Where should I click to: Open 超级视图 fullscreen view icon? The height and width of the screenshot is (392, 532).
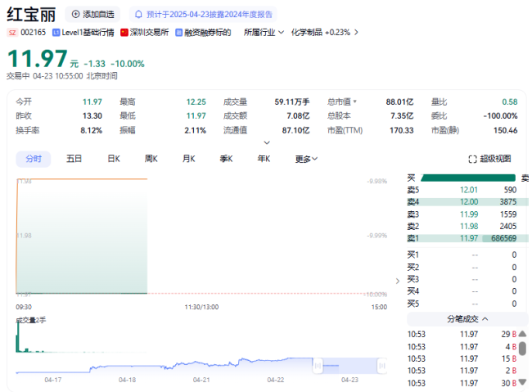click(x=472, y=159)
